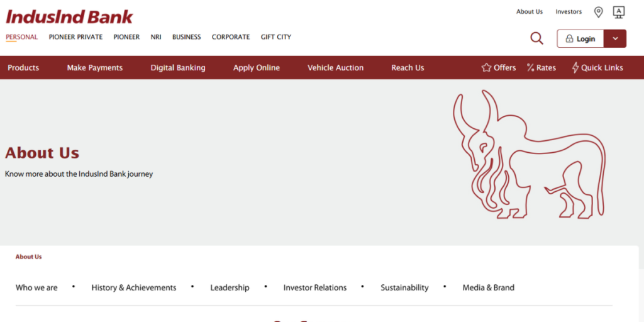Open the branch locator pin icon
The height and width of the screenshot is (322, 644).
click(x=599, y=13)
